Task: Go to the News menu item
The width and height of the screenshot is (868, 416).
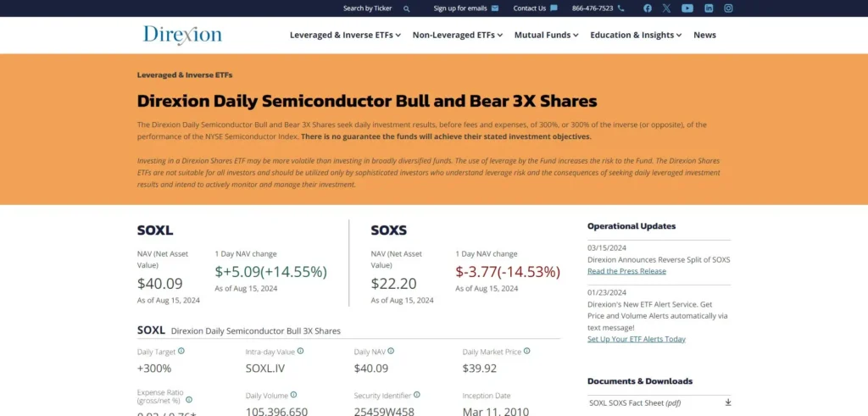Action: point(704,36)
